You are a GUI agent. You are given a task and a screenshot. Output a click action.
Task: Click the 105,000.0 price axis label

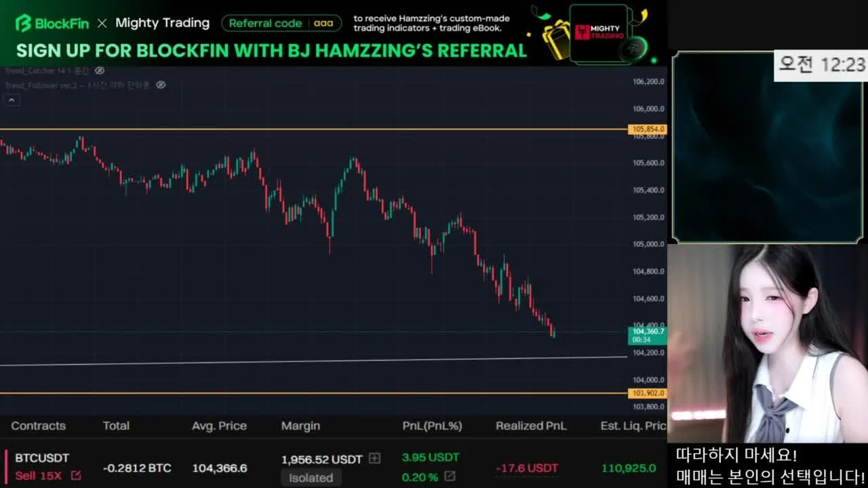click(x=648, y=244)
